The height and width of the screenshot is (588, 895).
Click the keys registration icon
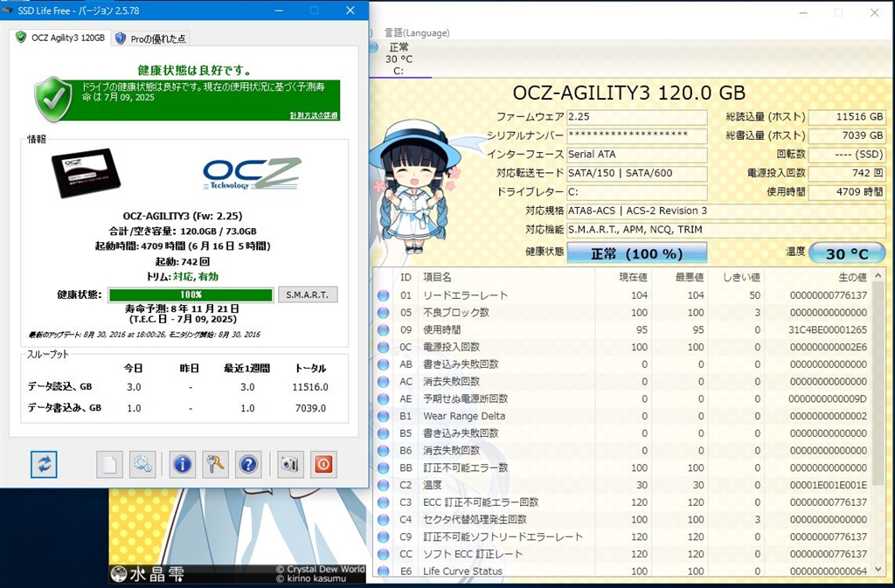click(215, 464)
